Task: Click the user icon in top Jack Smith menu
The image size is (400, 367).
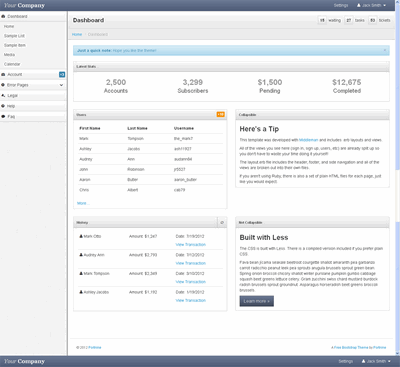Action: pos(359,5)
